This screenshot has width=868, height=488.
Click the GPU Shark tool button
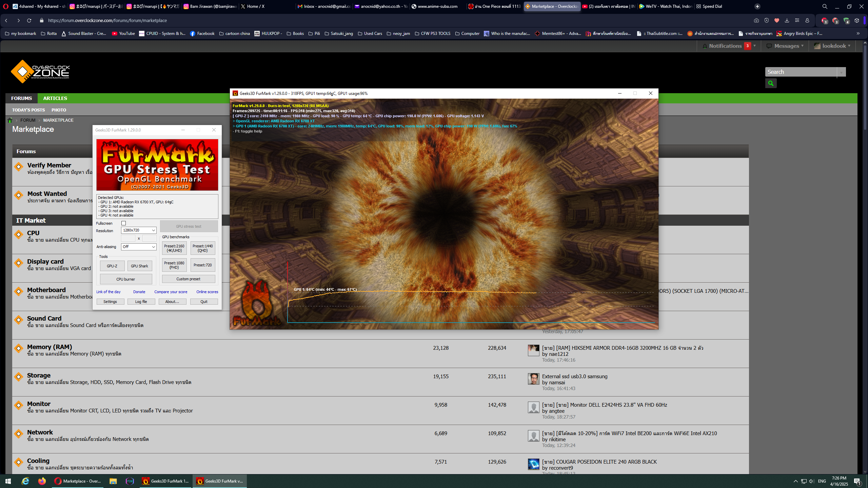pyautogui.click(x=139, y=266)
